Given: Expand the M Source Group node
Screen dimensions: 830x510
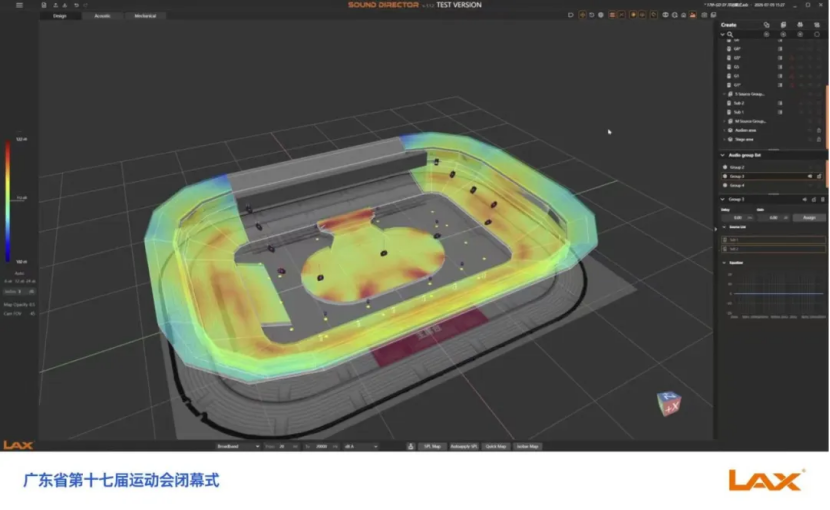Looking at the screenshot, I should tap(725, 121).
